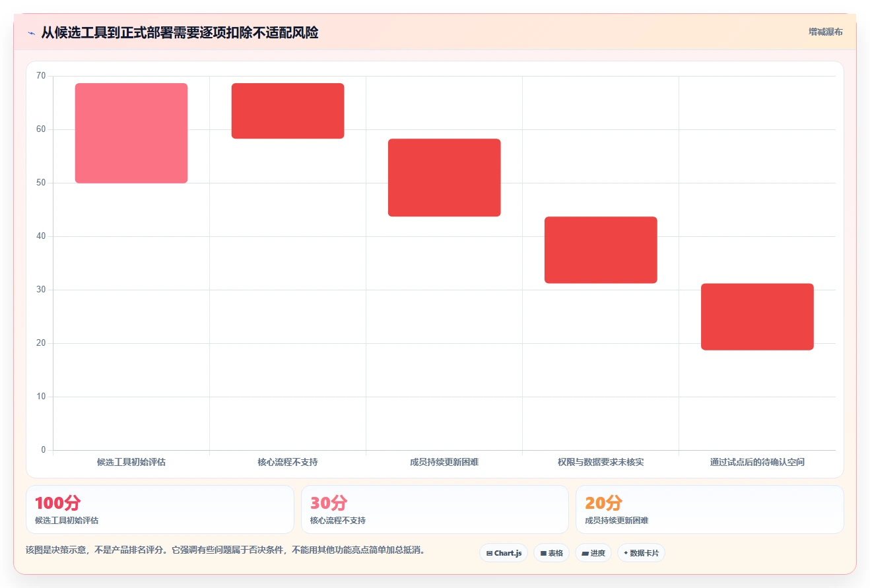Click 候选工具初始评估 caption under 100分
The width and height of the screenshot is (870, 588).
[67, 520]
